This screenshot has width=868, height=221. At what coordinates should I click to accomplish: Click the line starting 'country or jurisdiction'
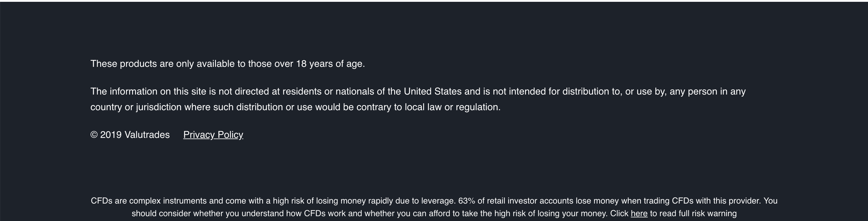(296, 107)
